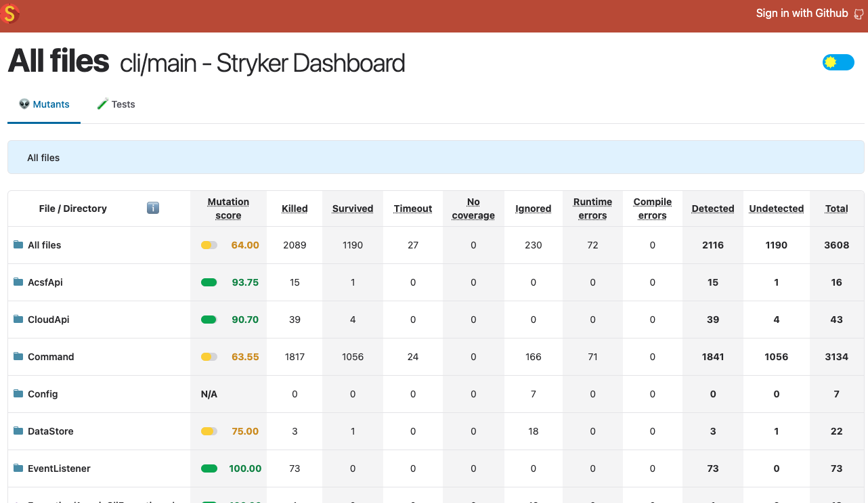
Task: Click the All files mutation score progress bar
Action: pos(209,245)
